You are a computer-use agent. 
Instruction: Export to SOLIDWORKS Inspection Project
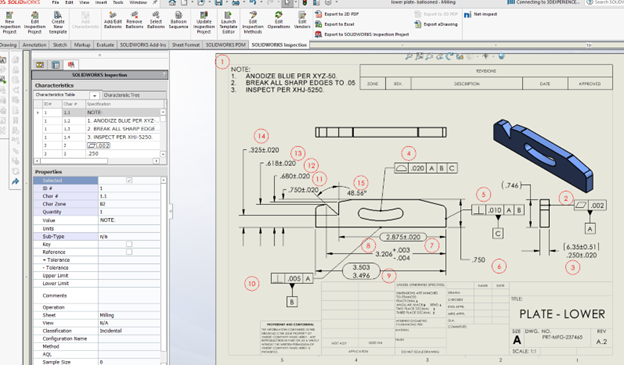point(362,35)
